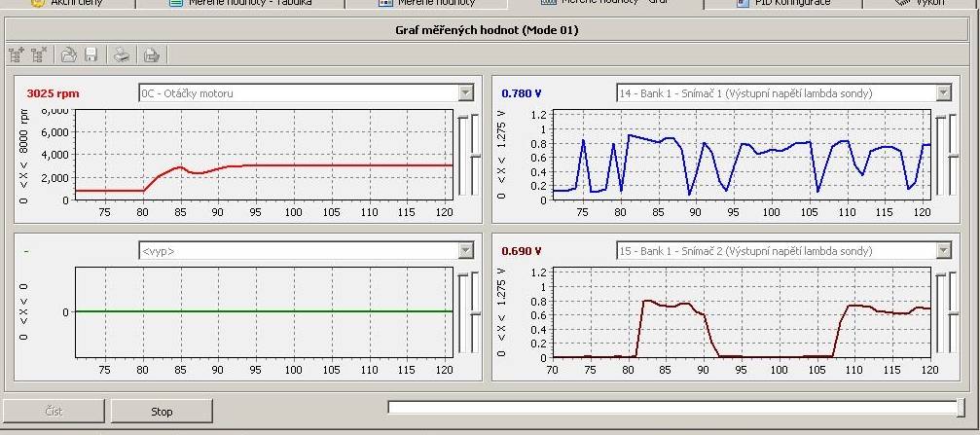Viewport: 980px width, 435px height.
Task: Expand the '14 - Bank 1 - Snímač 1' dropdown
Action: point(943,93)
